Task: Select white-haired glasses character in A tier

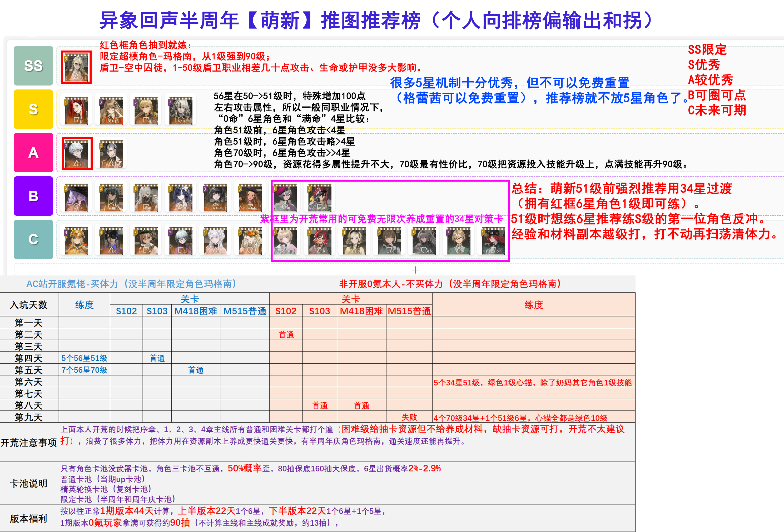Action: point(77,154)
